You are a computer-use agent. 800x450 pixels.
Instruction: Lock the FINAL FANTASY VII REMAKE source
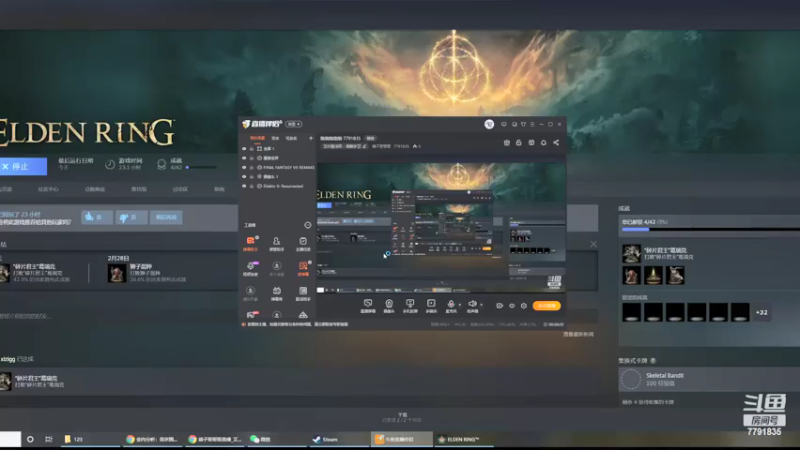(x=252, y=167)
